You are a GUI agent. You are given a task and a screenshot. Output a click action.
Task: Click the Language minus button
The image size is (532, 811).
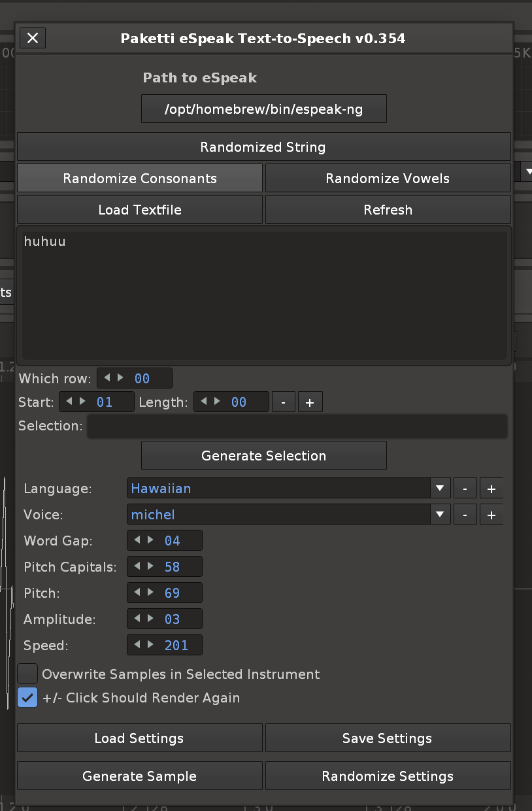click(x=465, y=489)
